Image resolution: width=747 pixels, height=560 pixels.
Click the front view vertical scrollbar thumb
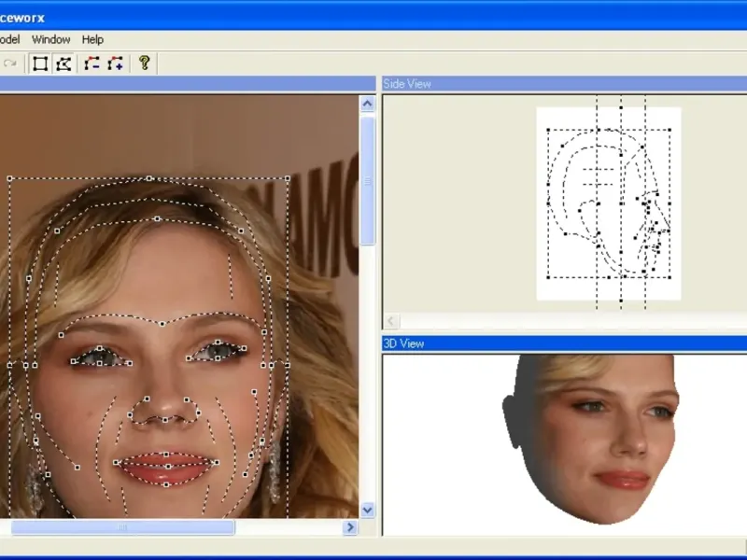(367, 181)
